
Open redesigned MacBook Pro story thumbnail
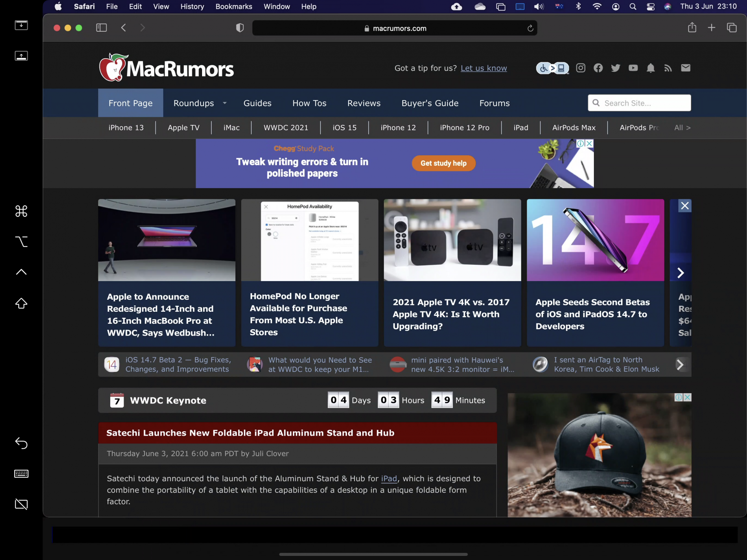pos(167,240)
